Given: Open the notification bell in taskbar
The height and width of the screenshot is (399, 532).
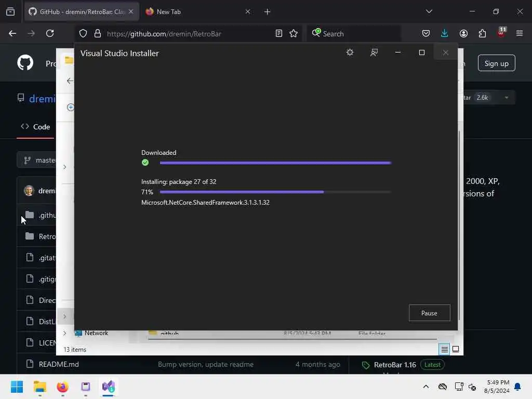Looking at the screenshot, I should [x=517, y=387].
